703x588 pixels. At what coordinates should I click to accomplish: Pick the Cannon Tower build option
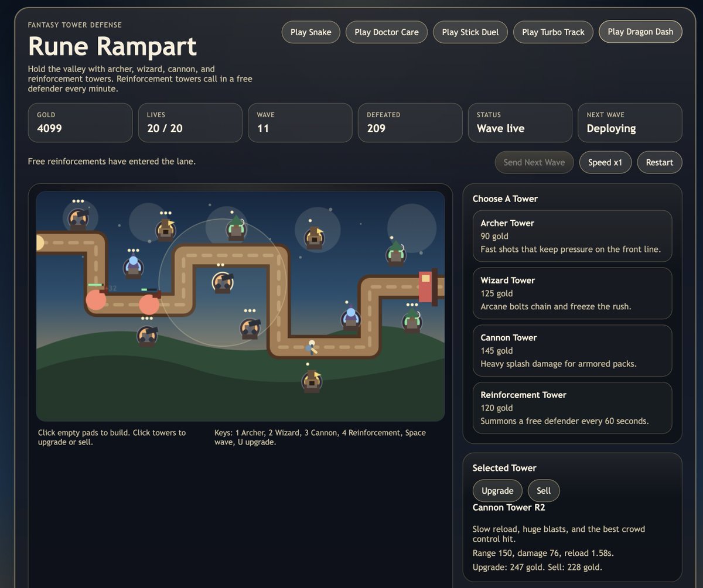pos(572,351)
